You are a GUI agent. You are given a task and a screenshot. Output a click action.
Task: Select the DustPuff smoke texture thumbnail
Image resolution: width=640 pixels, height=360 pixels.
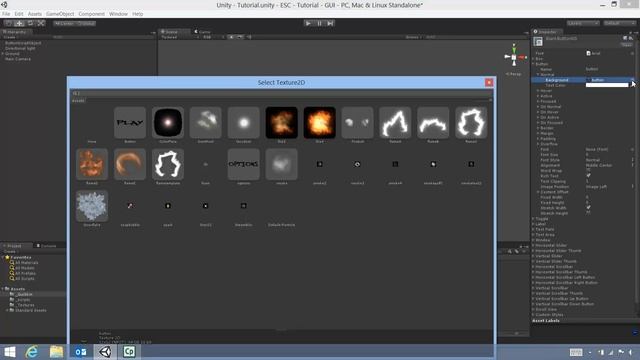[206, 122]
